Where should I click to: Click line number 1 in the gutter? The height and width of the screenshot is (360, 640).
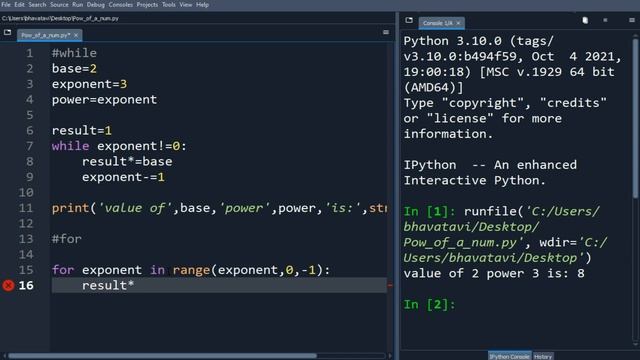[29, 53]
